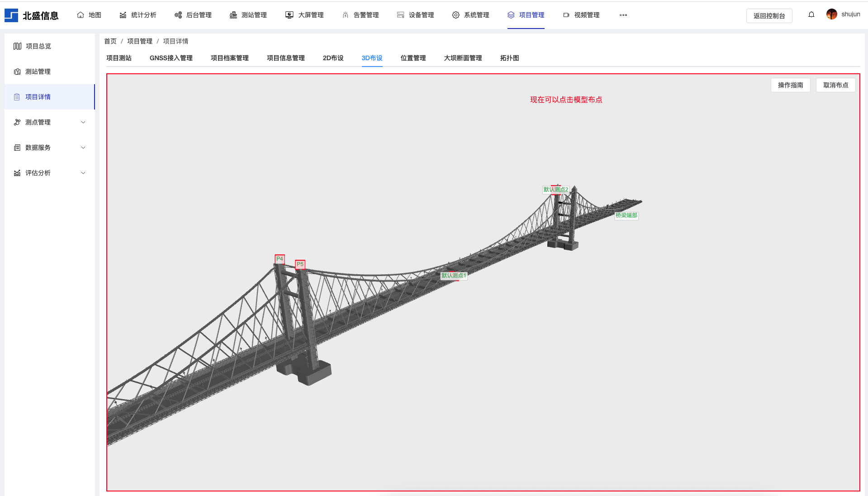Open the 大坝断面管理 tab
Viewport: 868px width, 496px height.
coord(463,58)
